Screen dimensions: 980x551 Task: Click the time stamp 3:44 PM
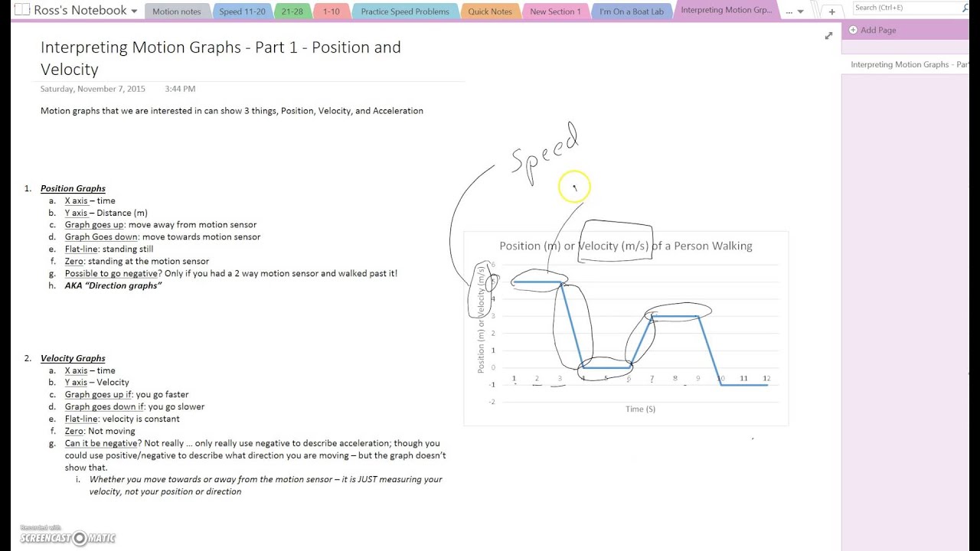click(180, 89)
